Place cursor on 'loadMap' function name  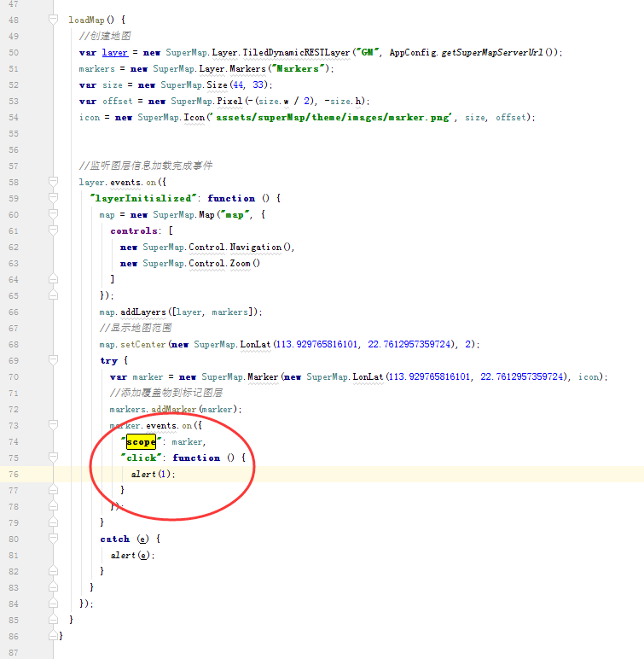click(86, 20)
